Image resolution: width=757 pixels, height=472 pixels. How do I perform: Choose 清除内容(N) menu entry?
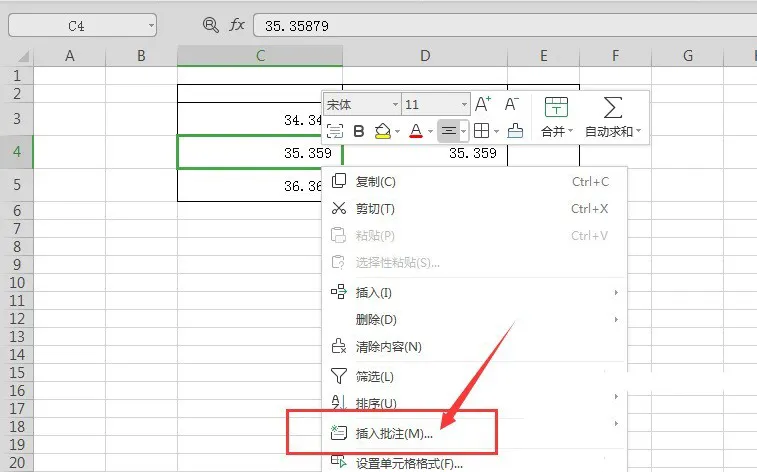tap(475, 347)
